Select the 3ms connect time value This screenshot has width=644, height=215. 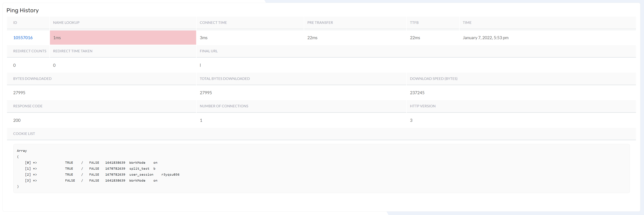(x=203, y=37)
